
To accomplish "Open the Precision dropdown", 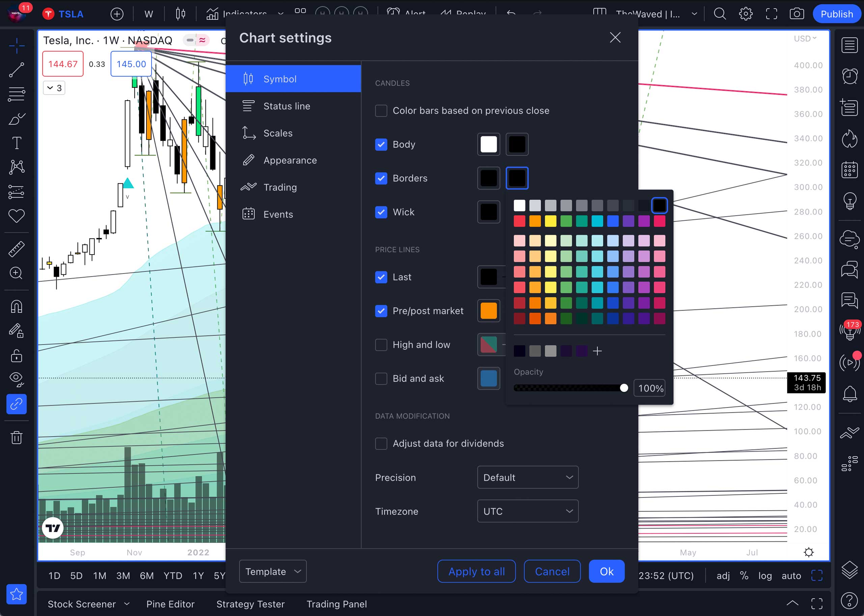I will (528, 477).
